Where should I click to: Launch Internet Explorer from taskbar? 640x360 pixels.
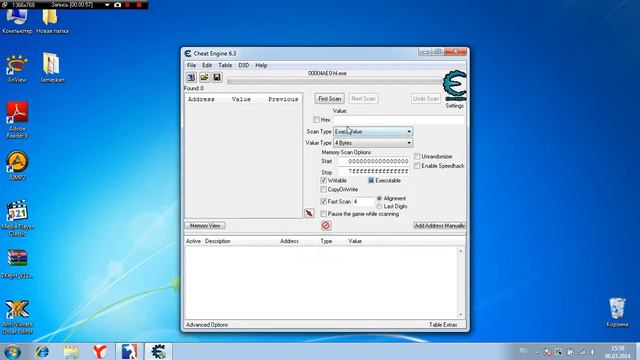click(42, 351)
